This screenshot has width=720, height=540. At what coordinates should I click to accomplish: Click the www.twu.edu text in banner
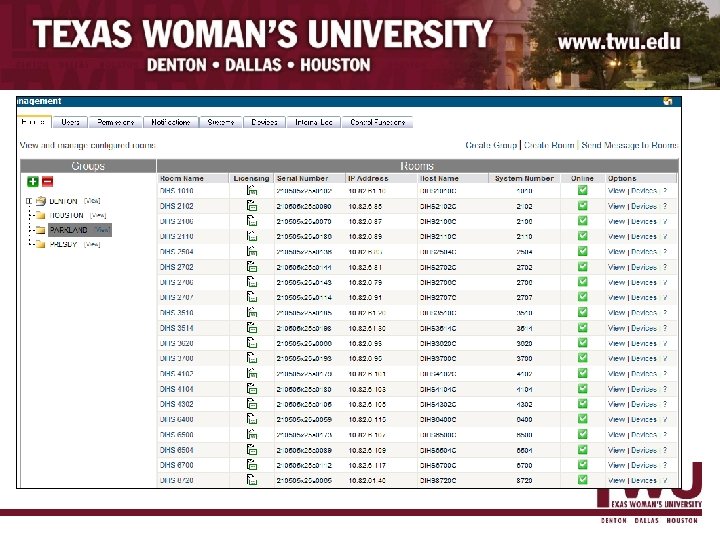(x=619, y=42)
